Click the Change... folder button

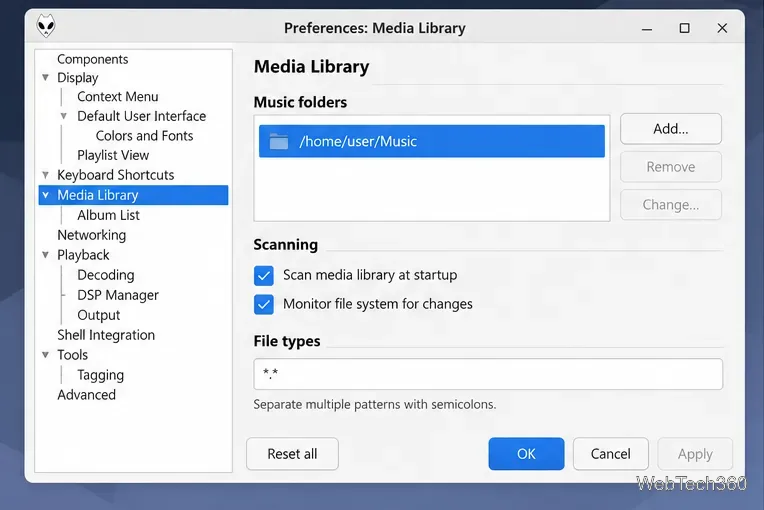point(670,205)
